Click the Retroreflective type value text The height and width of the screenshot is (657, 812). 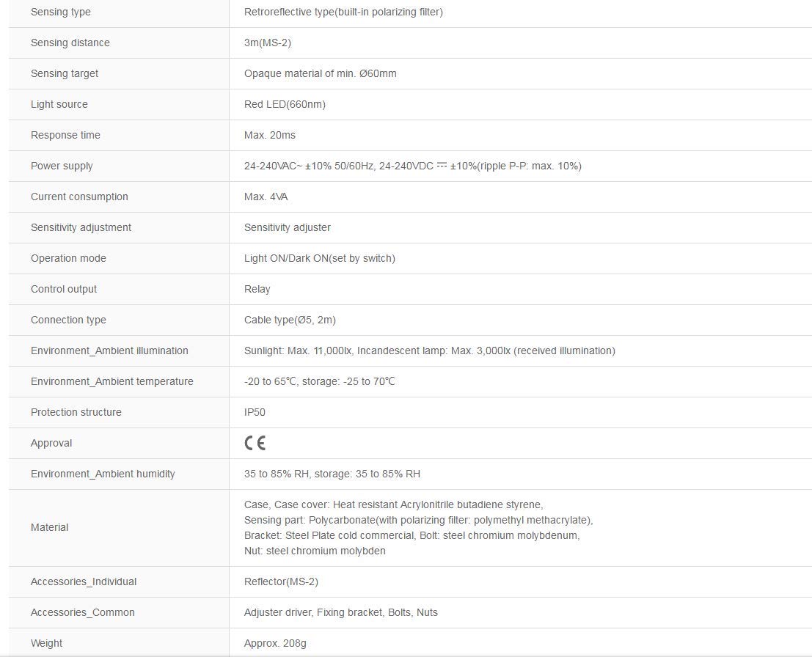coord(343,12)
